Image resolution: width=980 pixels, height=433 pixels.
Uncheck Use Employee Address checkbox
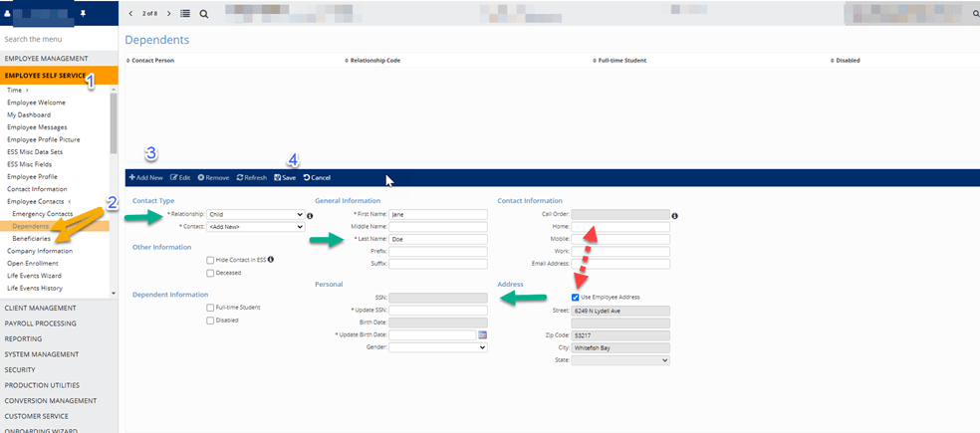575,298
